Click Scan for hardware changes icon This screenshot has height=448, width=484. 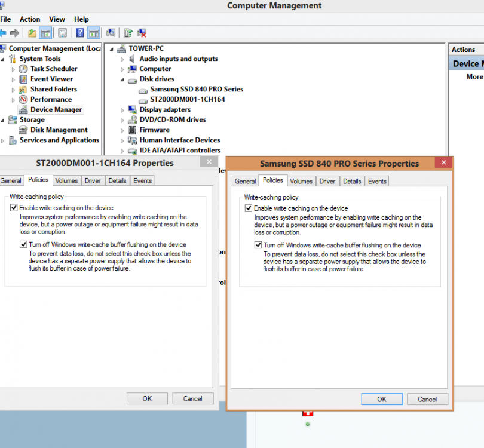coord(111,33)
